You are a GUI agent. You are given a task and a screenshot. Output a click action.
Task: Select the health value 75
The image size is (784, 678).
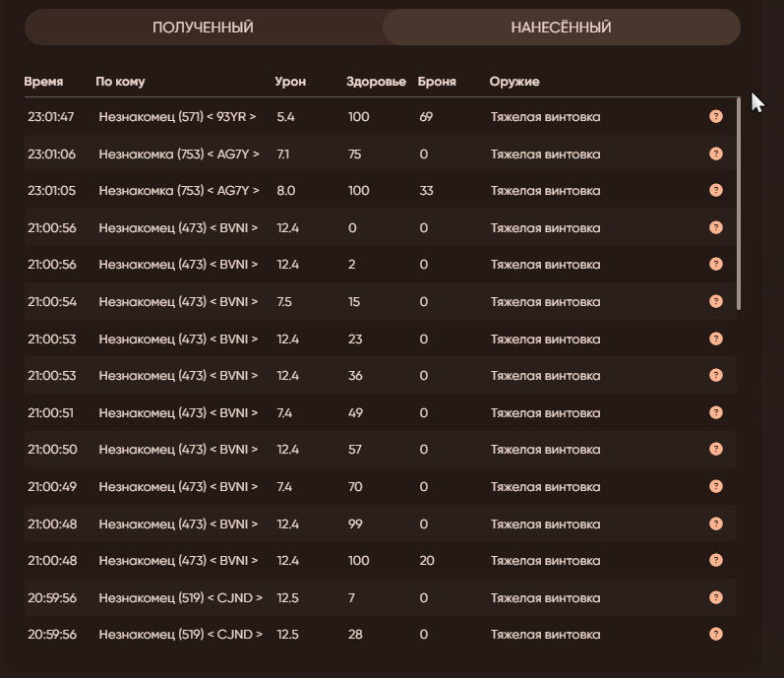[x=354, y=154]
